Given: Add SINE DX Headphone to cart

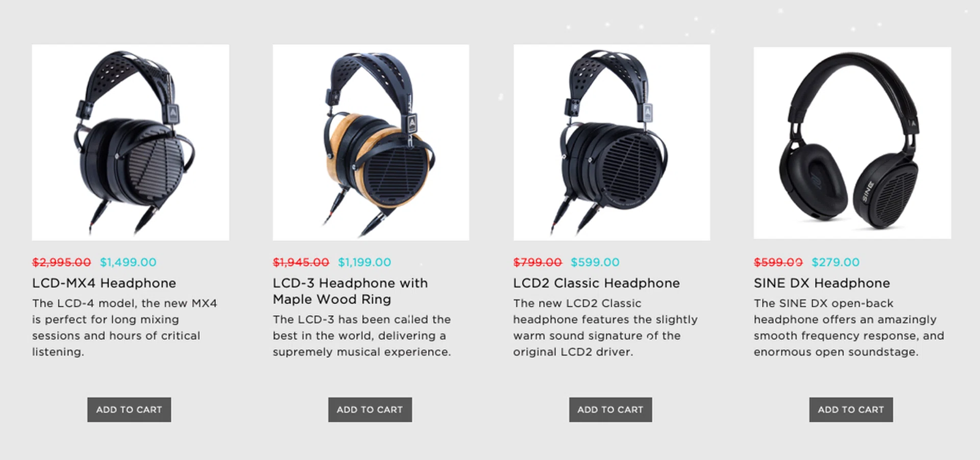Looking at the screenshot, I should tap(851, 410).
